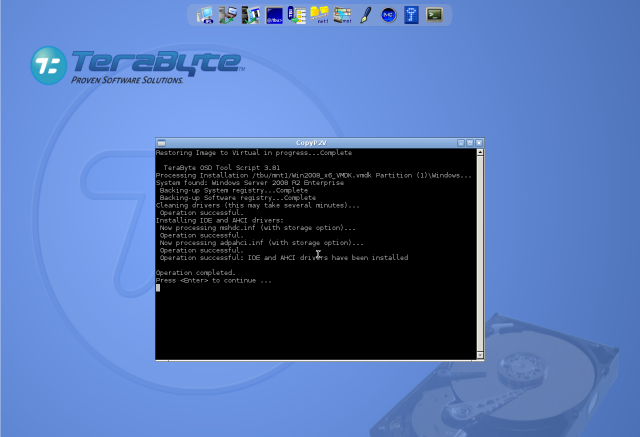Click 'TeraByte OSD Tool Script 3.81' text
Viewport: 640px width, 437px height.
point(222,168)
